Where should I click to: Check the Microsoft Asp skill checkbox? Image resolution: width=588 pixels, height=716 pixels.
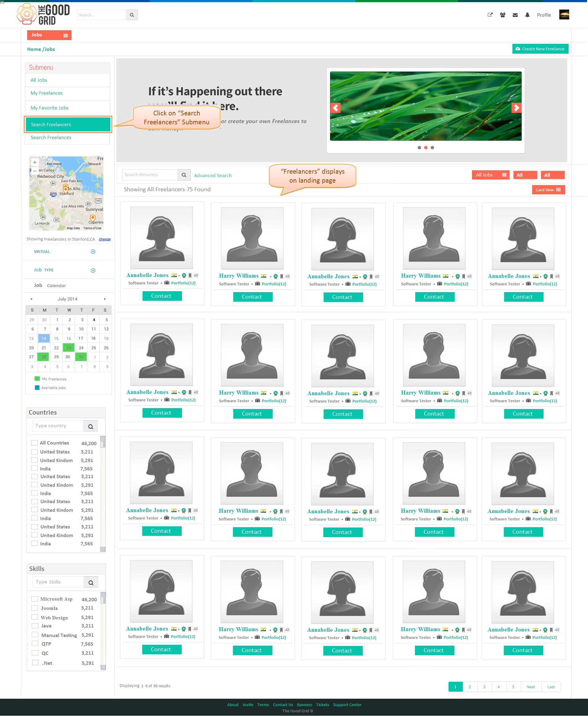click(35, 599)
